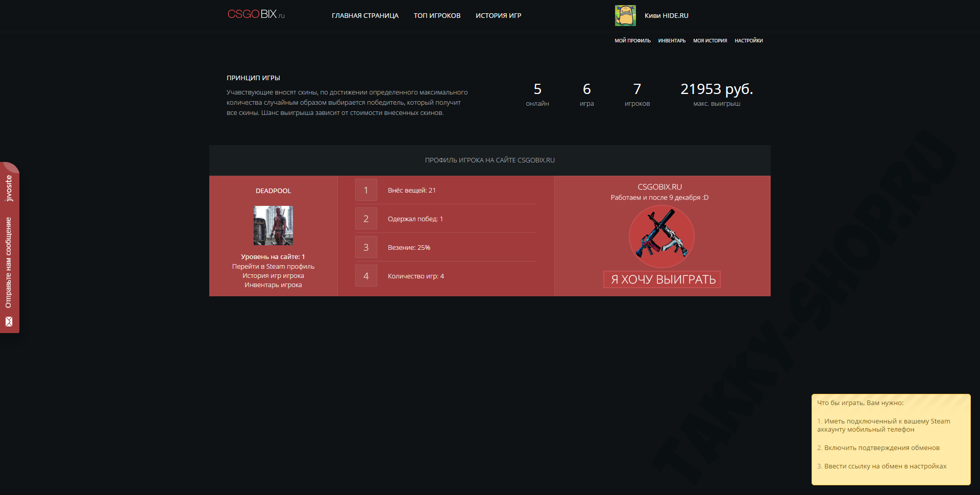This screenshot has height=495, width=980.
Task: Switch to the ТОП ИГРОКОВ section
Action: click(x=437, y=15)
